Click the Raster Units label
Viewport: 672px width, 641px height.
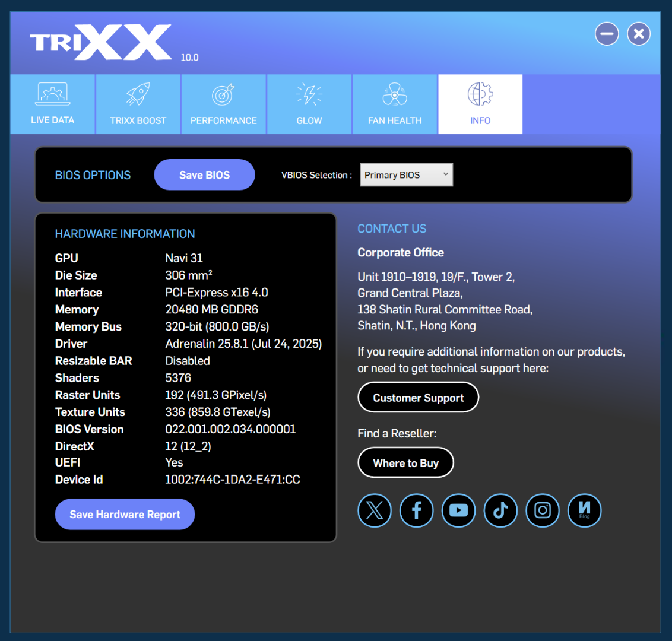87,395
